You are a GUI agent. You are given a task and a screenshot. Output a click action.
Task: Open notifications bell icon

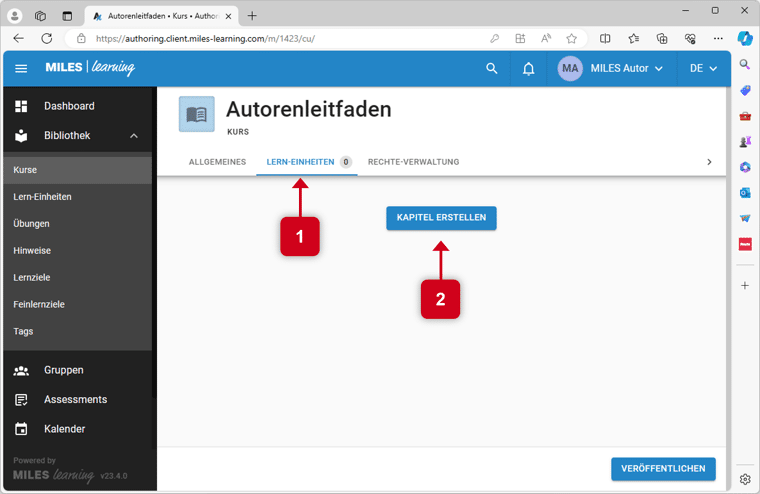tap(528, 69)
